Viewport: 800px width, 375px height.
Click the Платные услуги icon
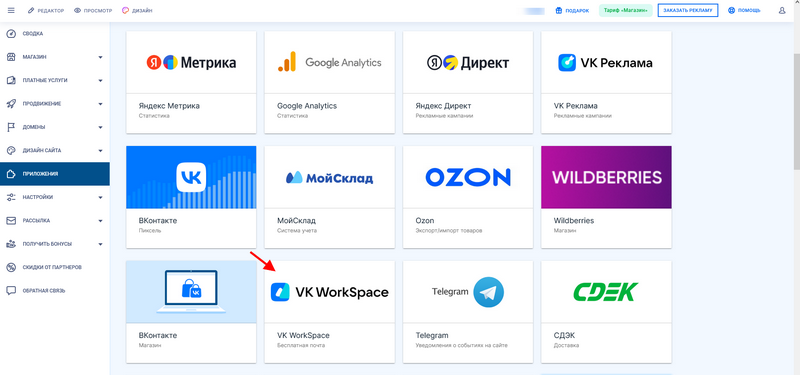pos(11,81)
